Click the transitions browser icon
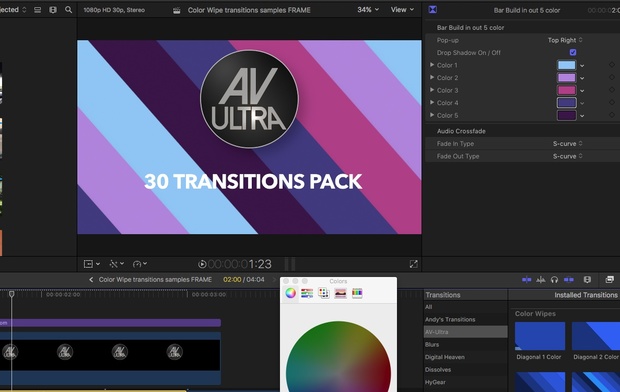This screenshot has width=620, height=392. (609, 280)
